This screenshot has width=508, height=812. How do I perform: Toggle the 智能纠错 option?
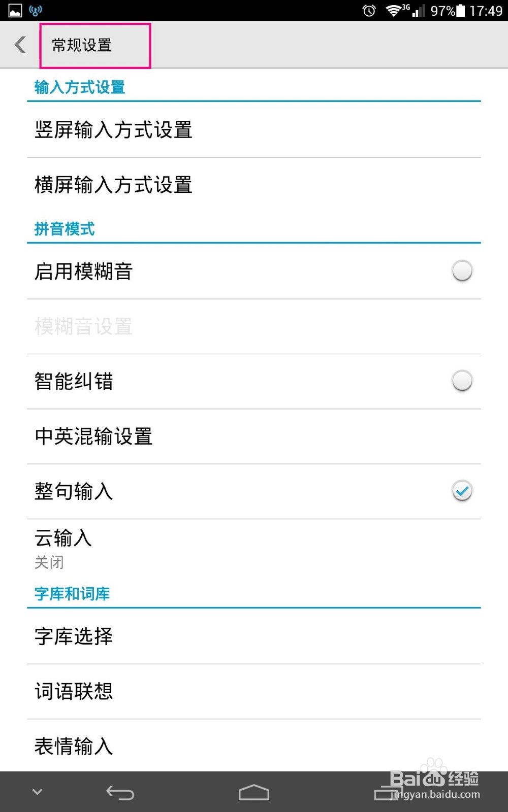tap(462, 381)
